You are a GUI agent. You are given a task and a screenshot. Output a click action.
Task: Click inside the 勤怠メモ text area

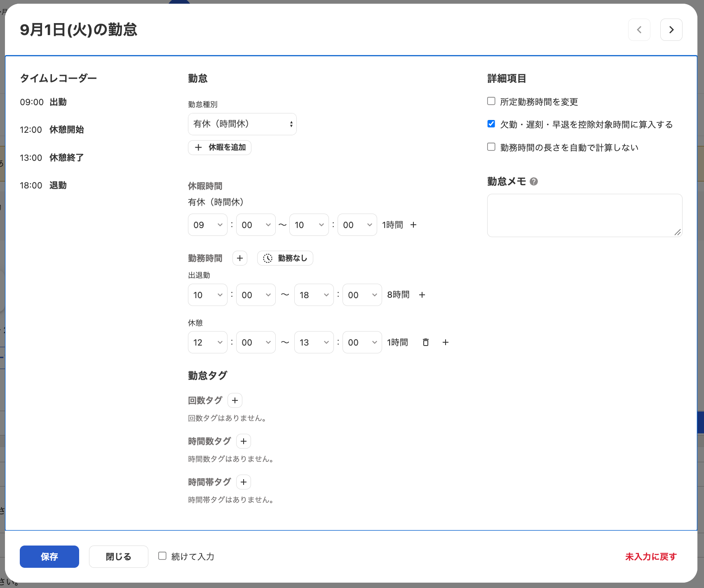[585, 215]
